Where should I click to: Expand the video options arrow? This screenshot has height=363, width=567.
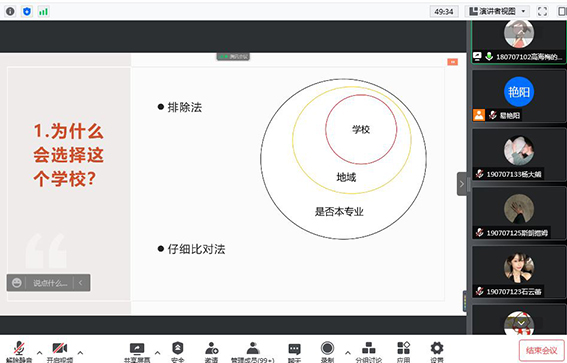pos(80,352)
